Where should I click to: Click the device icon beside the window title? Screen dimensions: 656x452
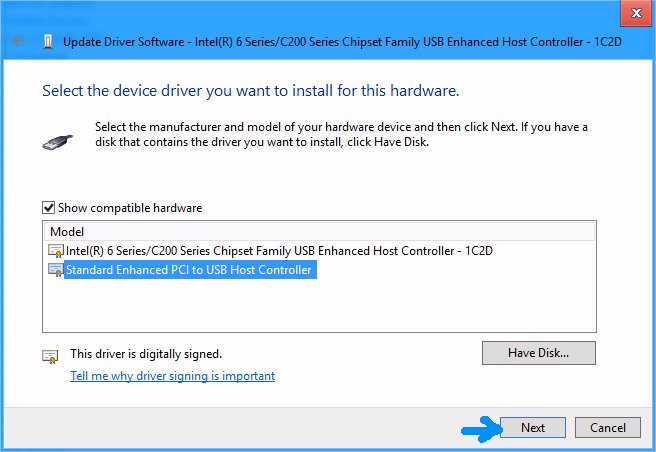coord(48,42)
